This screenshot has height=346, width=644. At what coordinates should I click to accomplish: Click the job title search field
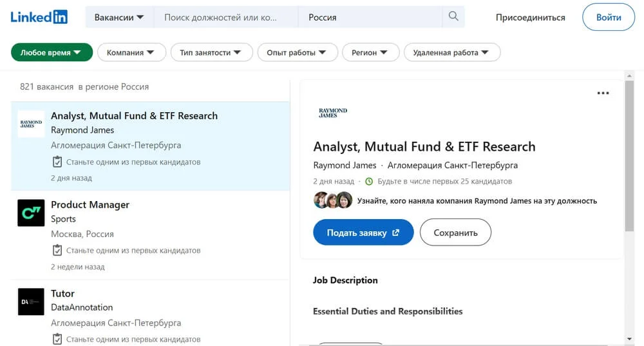tap(225, 17)
